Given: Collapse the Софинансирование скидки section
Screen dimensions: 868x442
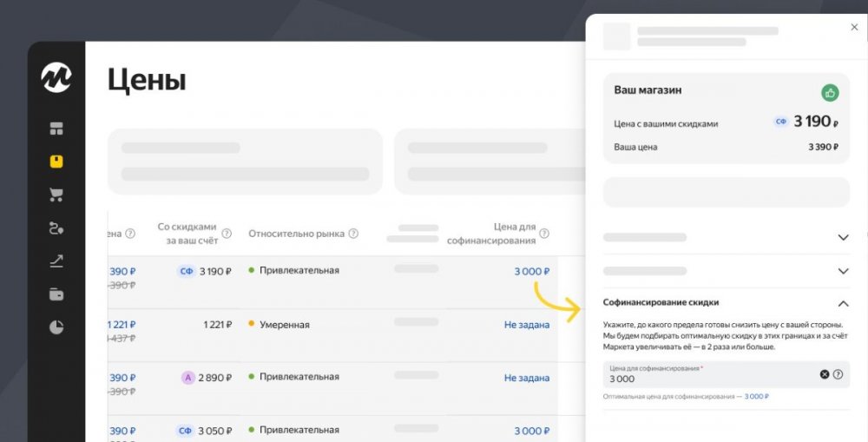Looking at the screenshot, I should (843, 304).
